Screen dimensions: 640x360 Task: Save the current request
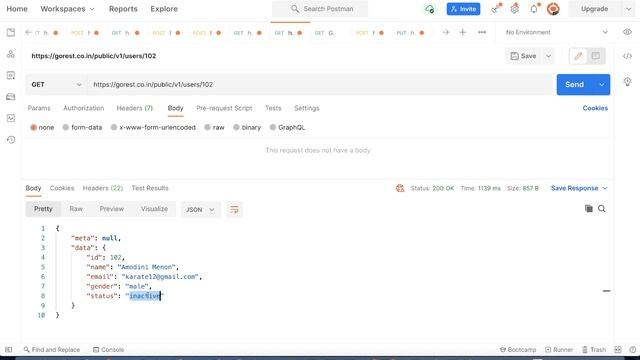tap(524, 56)
